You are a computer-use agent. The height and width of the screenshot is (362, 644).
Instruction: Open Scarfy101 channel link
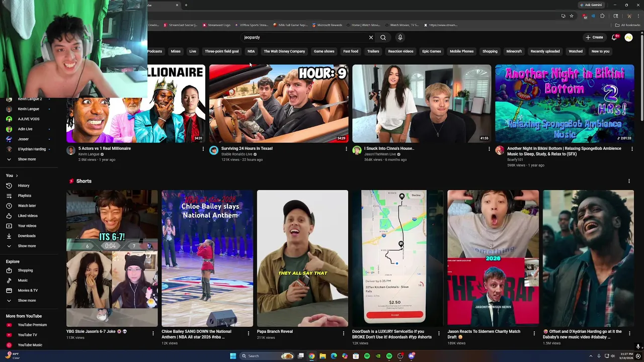coord(515,160)
